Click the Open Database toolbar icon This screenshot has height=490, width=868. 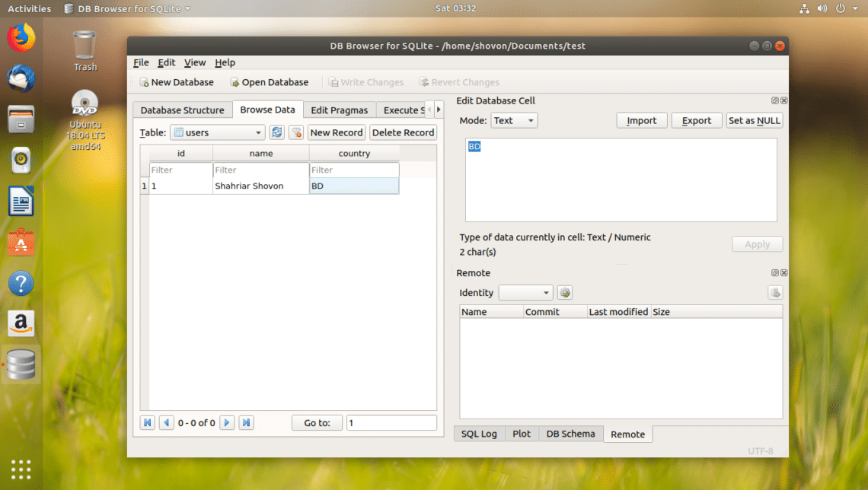270,81
